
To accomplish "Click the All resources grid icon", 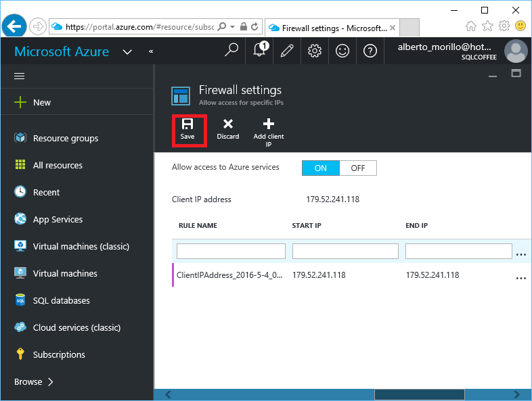I will 20,164.
